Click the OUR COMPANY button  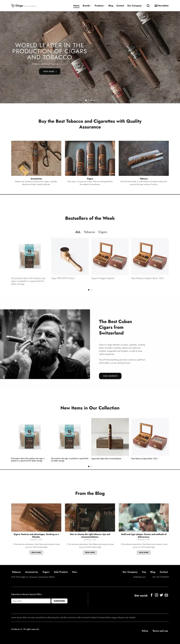(x=110, y=376)
